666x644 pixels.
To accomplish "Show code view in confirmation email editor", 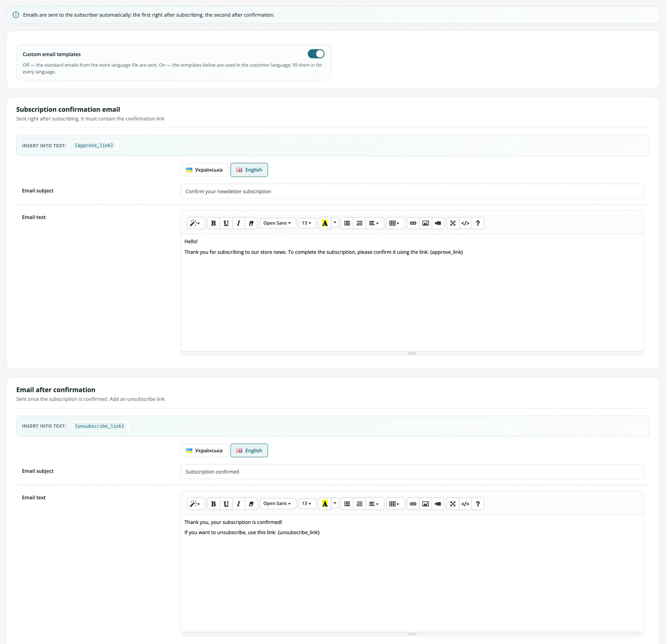I will pyautogui.click(x=465, y=223).
